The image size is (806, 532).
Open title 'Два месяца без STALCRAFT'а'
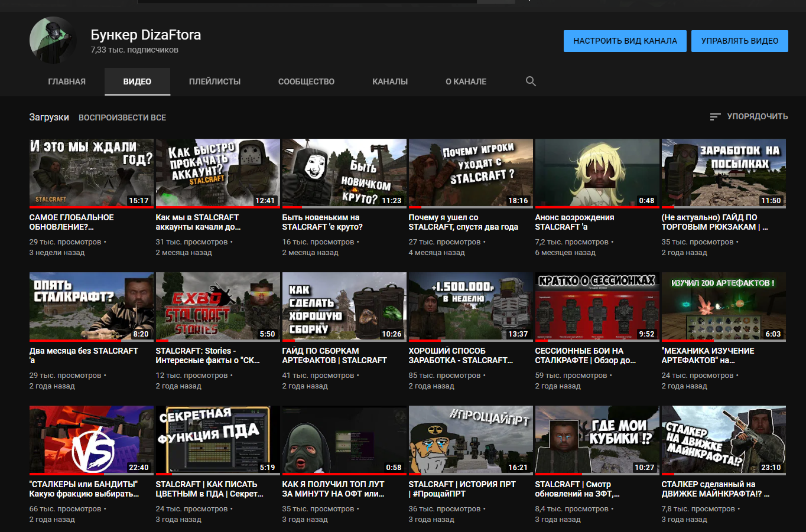[x=83, y=355]
